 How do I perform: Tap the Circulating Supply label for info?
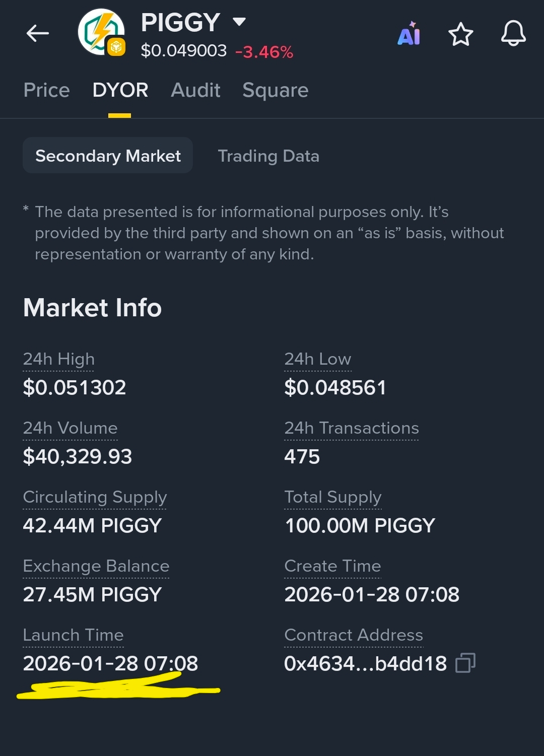click(x=95, y=497)
